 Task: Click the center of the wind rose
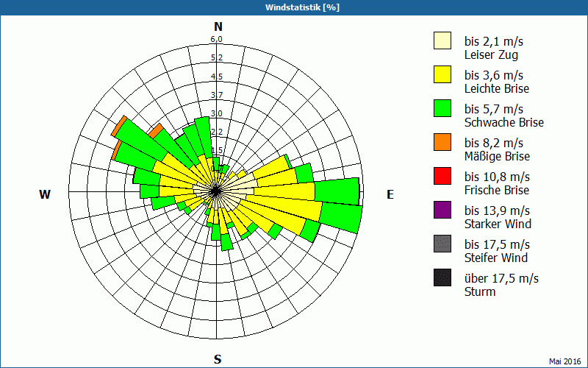click(x=217, y=191)
